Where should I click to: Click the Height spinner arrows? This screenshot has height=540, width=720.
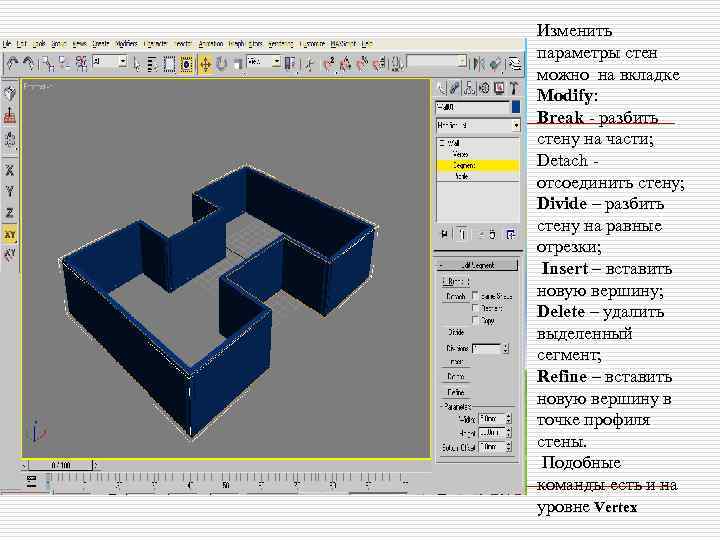pos(508,433)
